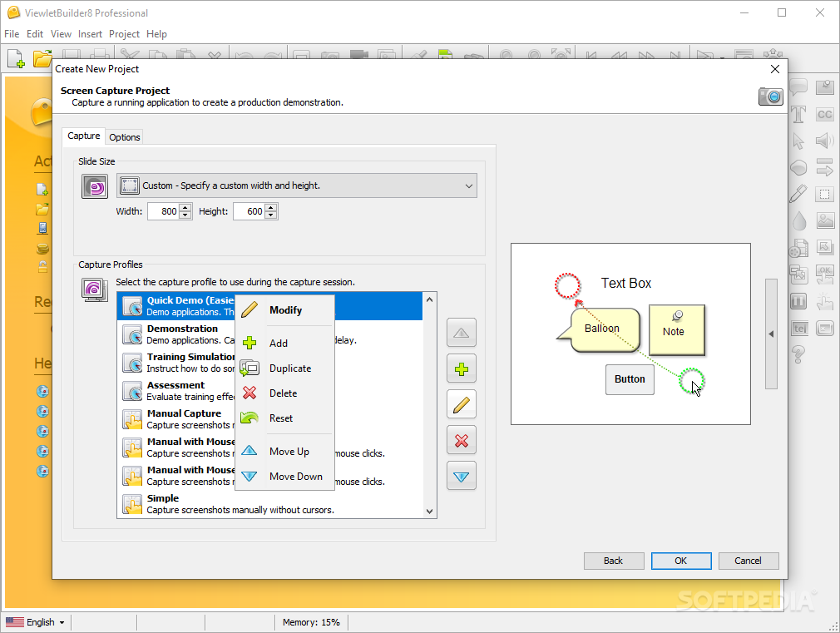Click the capture profiles monitor icon
This screenshot has width=840, height=633.
pos(95,289)
